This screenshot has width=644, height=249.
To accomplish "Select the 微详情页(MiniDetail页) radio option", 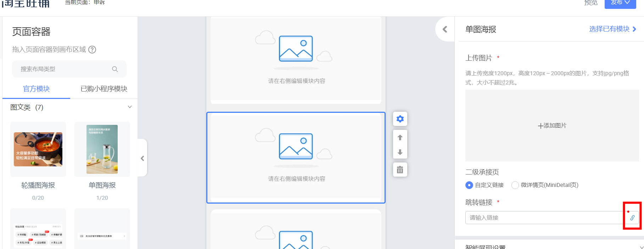I will click(x=515, y=185).
